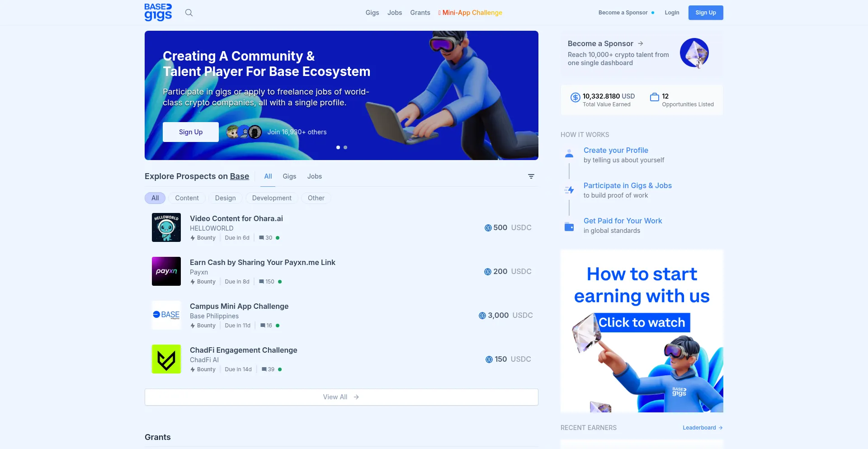Open ChadFi Engagement Challenge listing
The image size is (868, 449).
pyautogui.click(x=244, y=350)
